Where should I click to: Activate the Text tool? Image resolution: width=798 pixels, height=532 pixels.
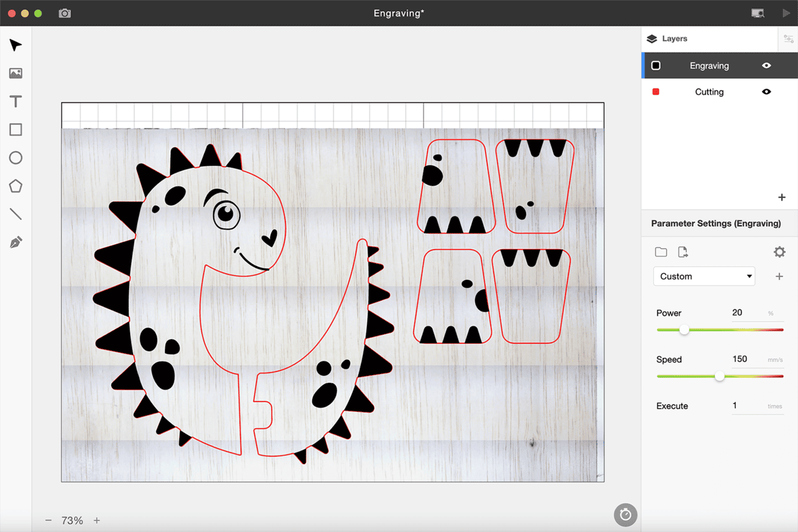16,102
